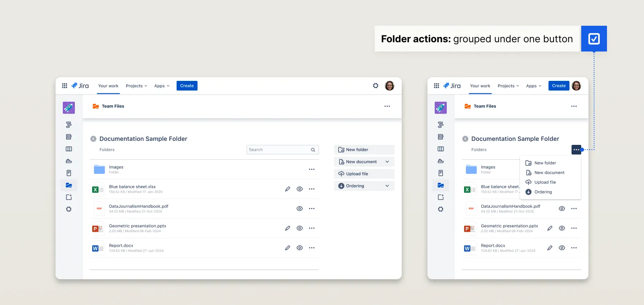Click search magnifier icon in left window

click(x=313, y=150)
